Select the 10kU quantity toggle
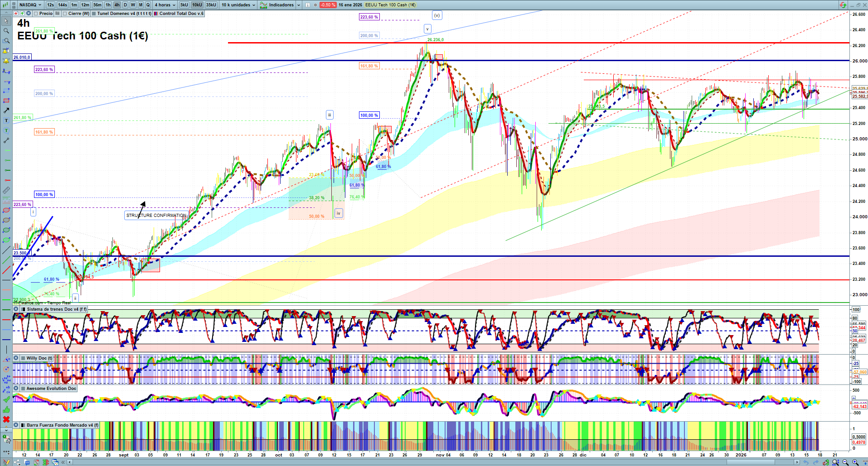This screenshot has height=466, width=868. 197,5
